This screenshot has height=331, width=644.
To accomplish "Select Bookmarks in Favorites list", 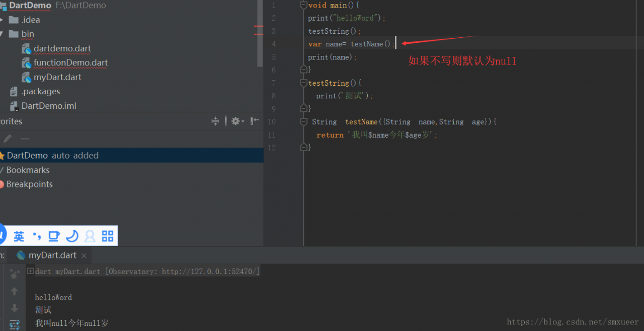I will (28, 170).
